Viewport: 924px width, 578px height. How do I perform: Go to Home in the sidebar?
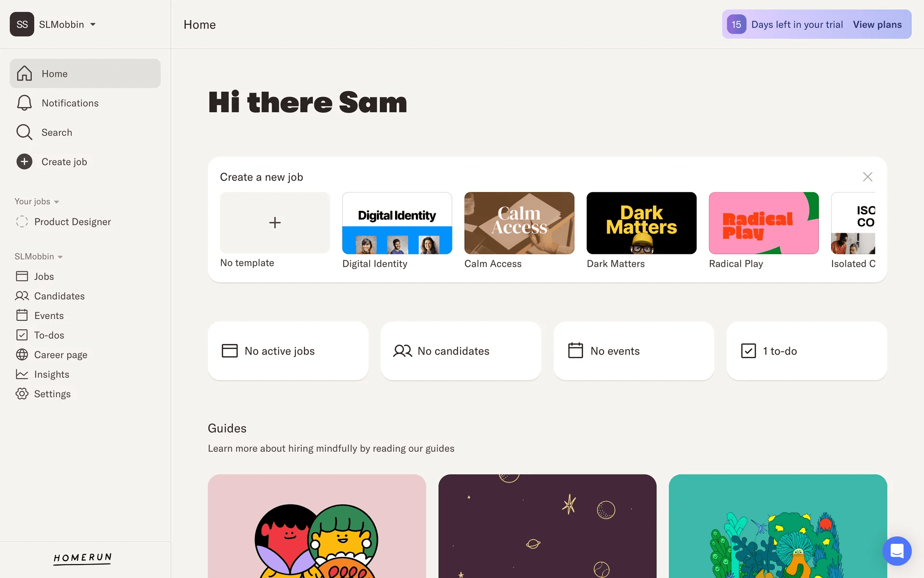(85, 74)
